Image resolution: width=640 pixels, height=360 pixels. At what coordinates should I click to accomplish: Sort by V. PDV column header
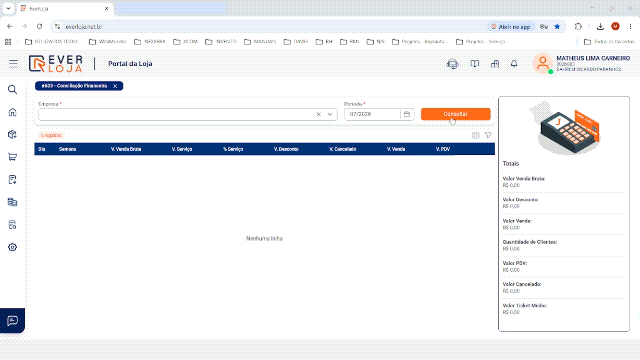click(443, 149)
